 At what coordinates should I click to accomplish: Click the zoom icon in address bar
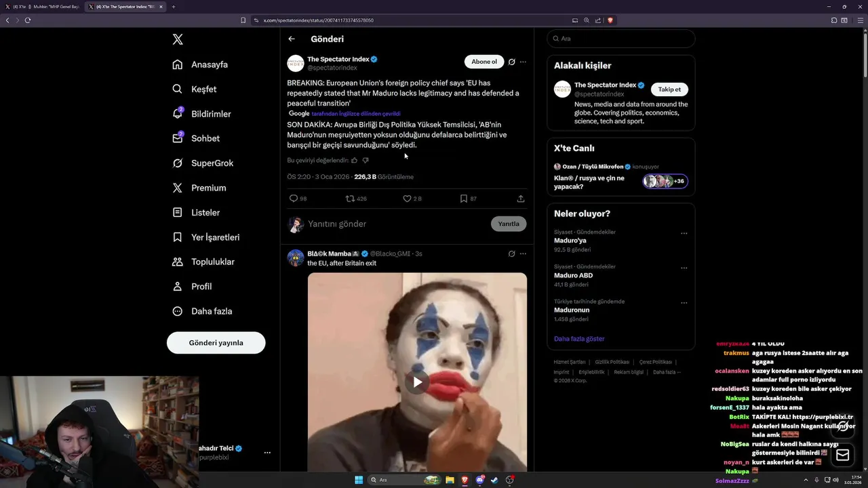click(x=587, y=20)
